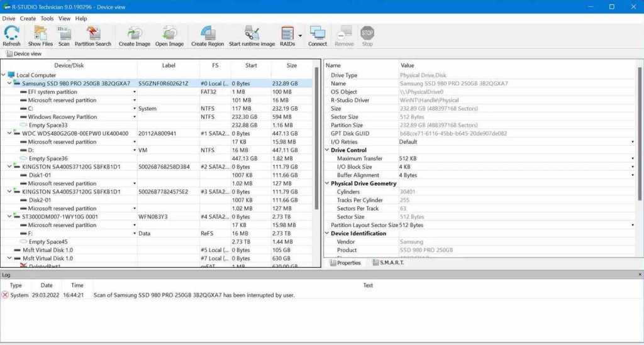Select the Local Computer icon in tree
This screenshot has height=345, width=644.
(x=11, y=75)
